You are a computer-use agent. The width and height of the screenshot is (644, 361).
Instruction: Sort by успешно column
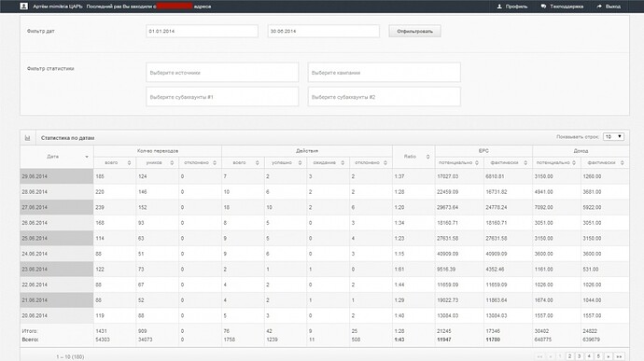(x=286, y=163)
